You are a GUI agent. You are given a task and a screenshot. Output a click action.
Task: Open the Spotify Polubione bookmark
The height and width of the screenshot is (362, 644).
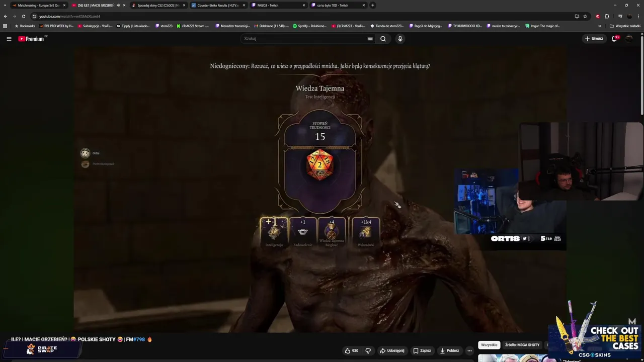tap(309, 26)
